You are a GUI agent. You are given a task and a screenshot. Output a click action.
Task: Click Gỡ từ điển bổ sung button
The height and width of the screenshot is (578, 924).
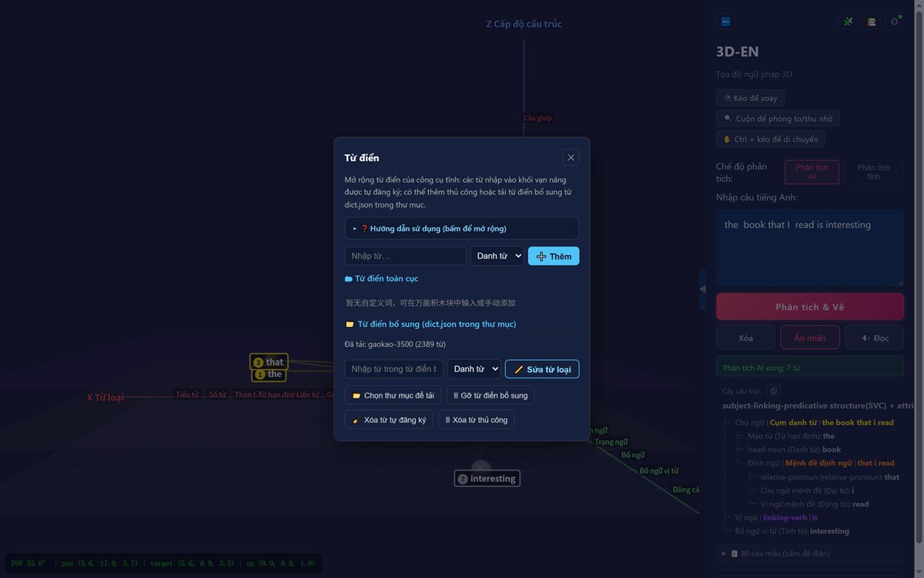point(490,395)
